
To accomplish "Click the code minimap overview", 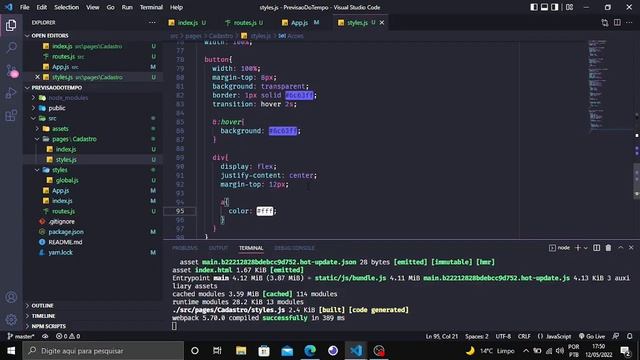I will coord(598,86).
